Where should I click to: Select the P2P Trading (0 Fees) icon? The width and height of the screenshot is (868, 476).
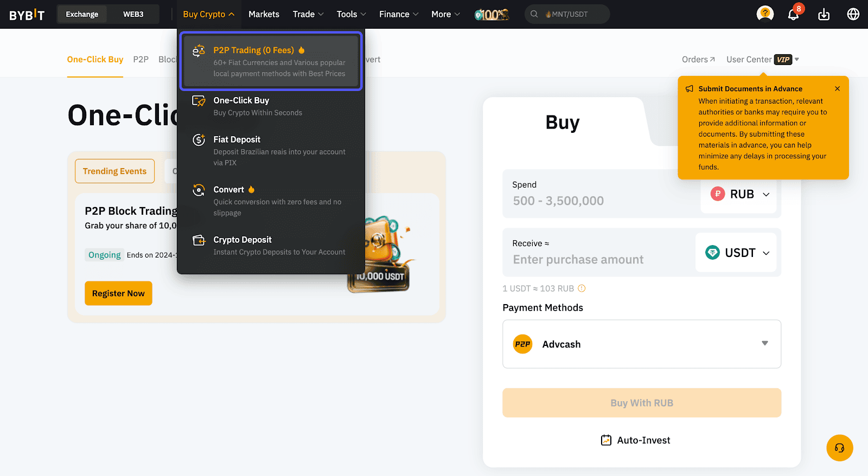coord(199,50)
